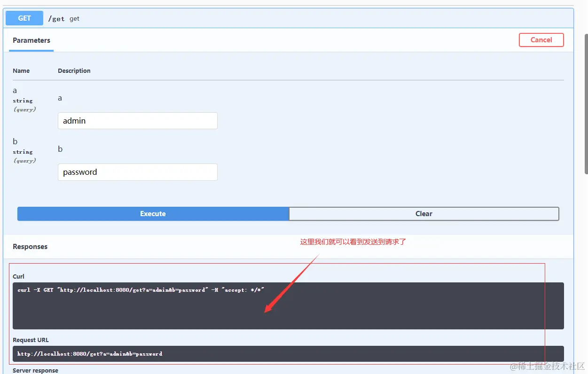
Task: Collapse the /get operation path header
Action: click(x=56, y=19)
